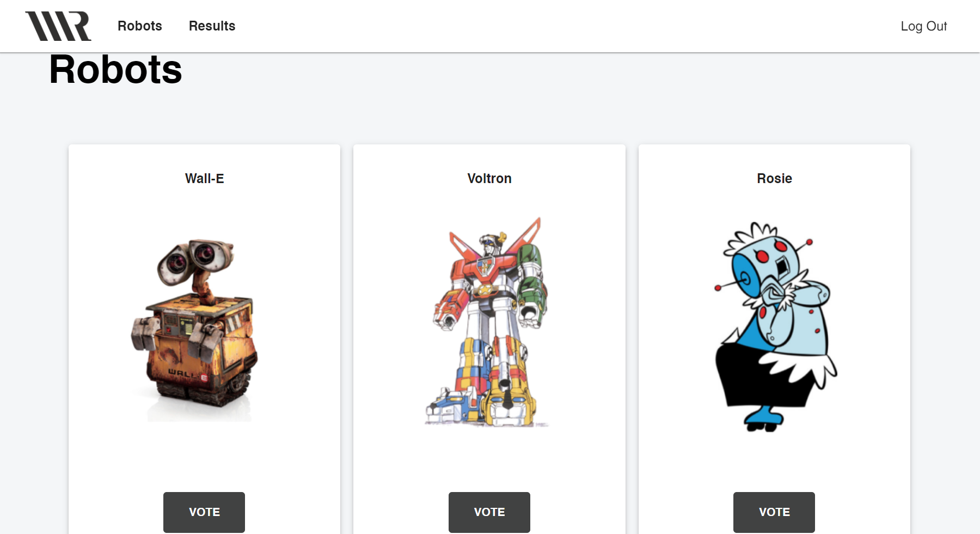Select the Rosie robot image

click(775, 327)
